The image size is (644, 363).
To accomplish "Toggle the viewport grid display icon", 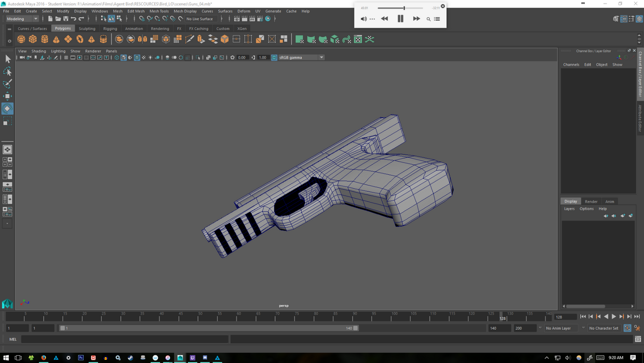I will (66, 58).
